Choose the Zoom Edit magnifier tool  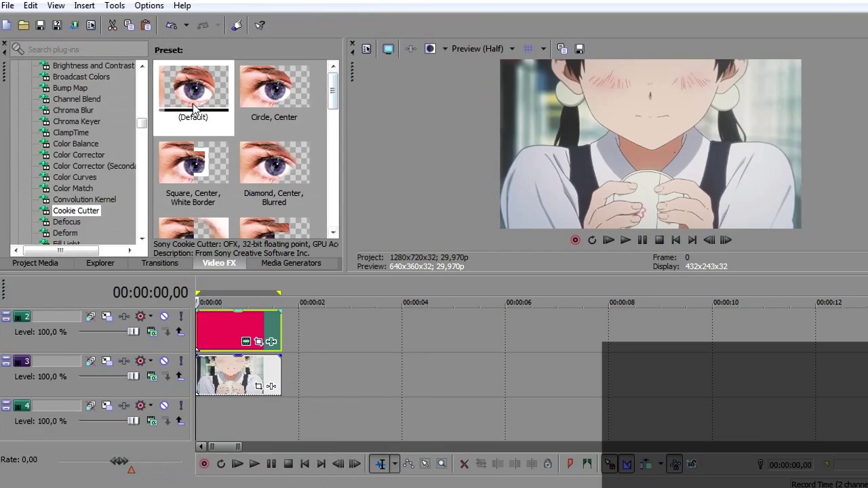coord(441,464)
